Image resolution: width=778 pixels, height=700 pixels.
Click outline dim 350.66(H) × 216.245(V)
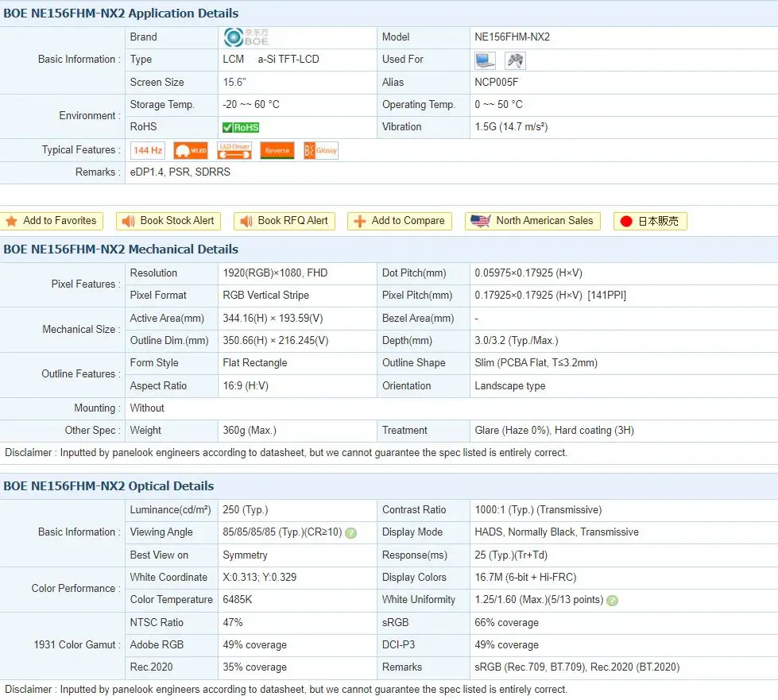point(276,341)
